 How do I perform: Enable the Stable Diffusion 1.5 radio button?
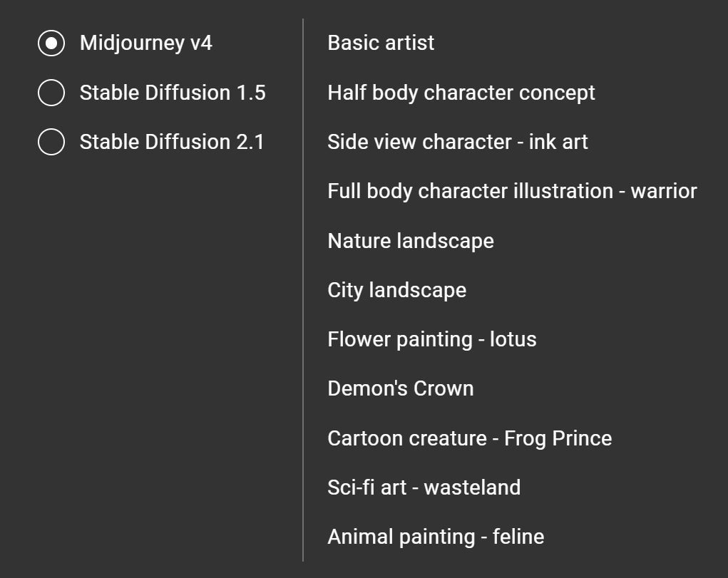pyautogui.click(x=51, y=93)
